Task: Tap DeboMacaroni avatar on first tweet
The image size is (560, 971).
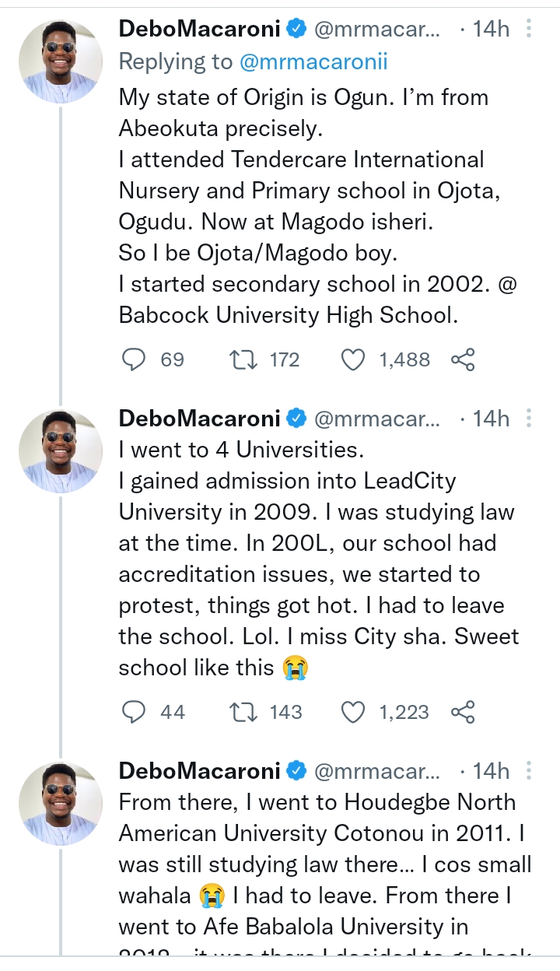Action: pos(61,62)
